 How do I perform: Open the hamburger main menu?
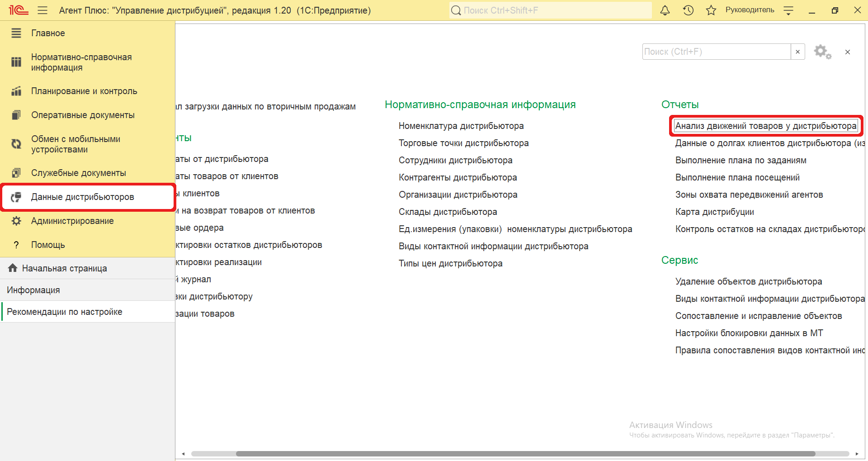(x=42, y=10)
